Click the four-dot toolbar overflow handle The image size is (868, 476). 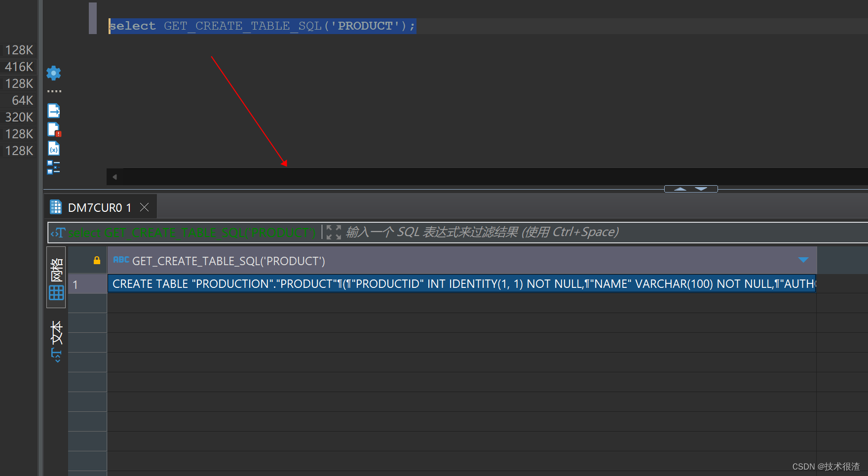(x=54, y=91)
